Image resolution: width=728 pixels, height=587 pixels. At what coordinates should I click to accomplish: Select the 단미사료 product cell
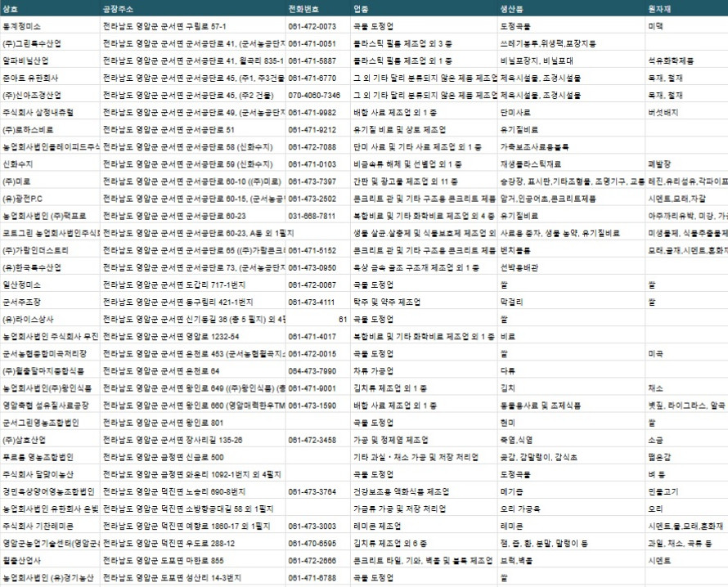[x=572, y=112]
